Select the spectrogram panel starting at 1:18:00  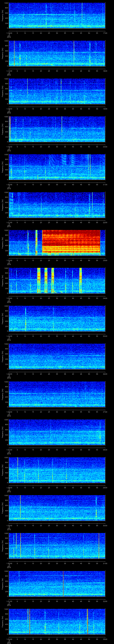coord(57,91)
